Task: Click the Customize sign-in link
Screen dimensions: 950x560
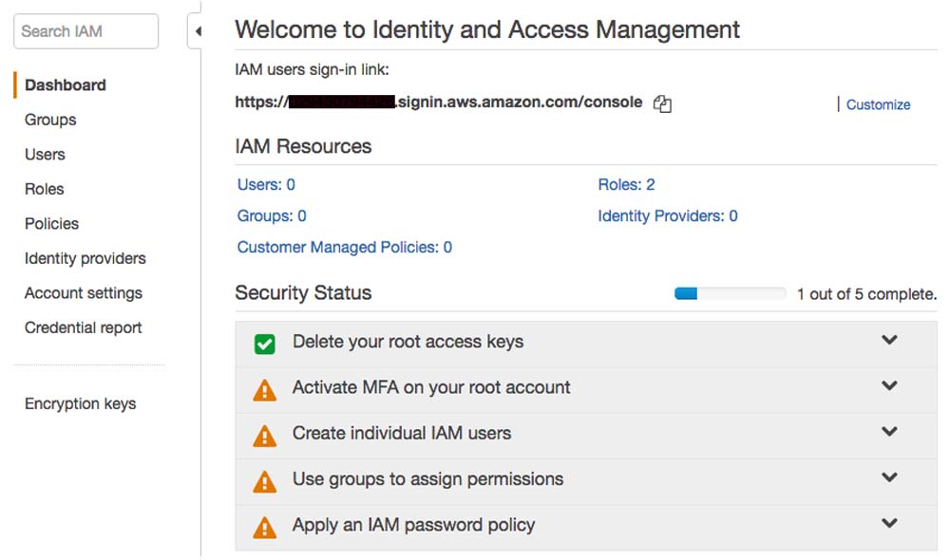Action: (x=878, y=104)
